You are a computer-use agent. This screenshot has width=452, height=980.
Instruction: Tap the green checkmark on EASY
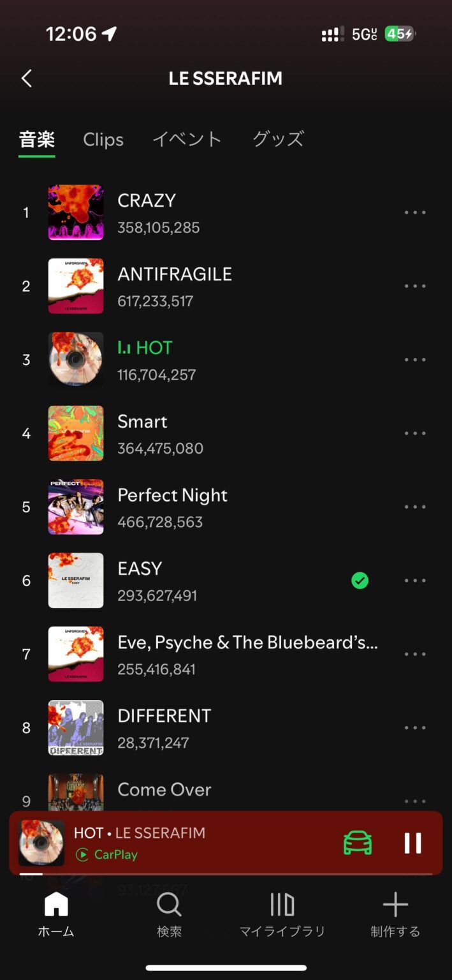[360, 580]
